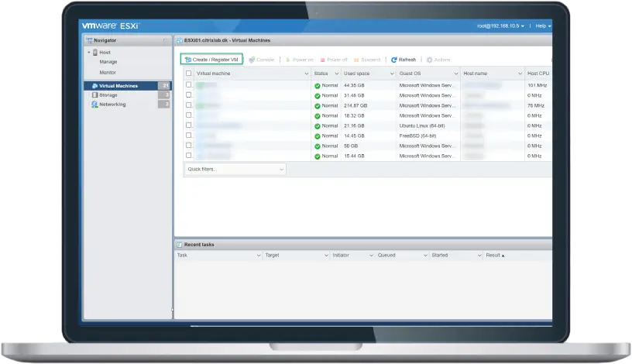This screenshot has width=632, height=364.
Task: Click the Create / Register VM icon
Action: [x=188, y=60]
